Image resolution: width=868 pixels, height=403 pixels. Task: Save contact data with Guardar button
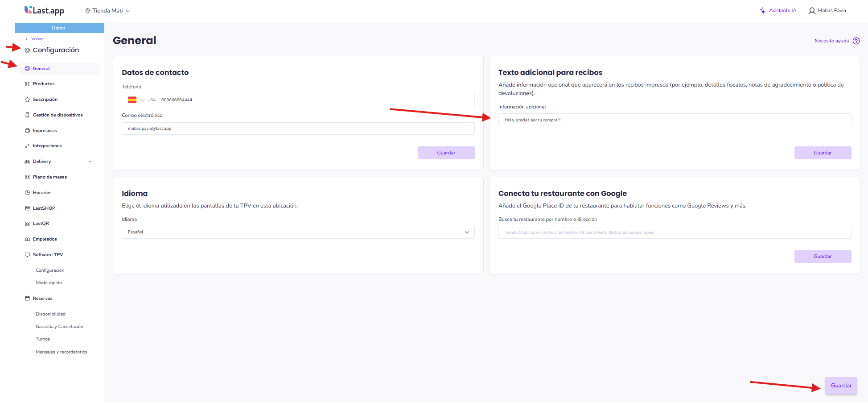point(446,153)
